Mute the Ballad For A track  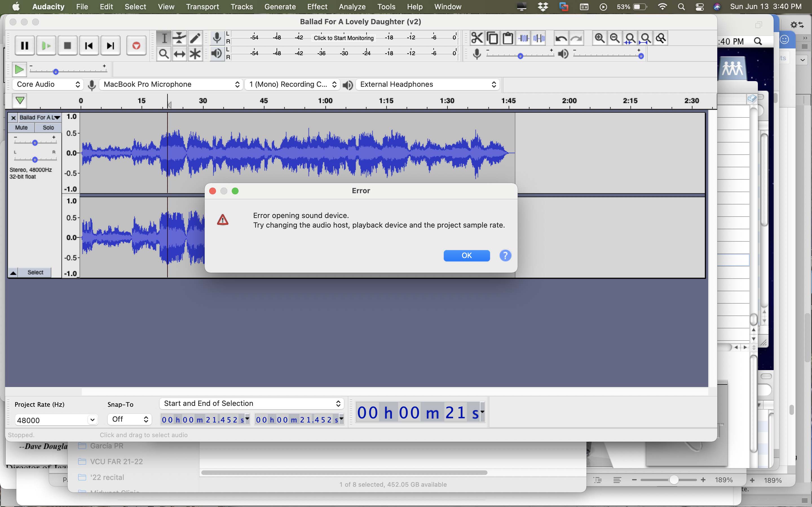(x=21, y=127)
